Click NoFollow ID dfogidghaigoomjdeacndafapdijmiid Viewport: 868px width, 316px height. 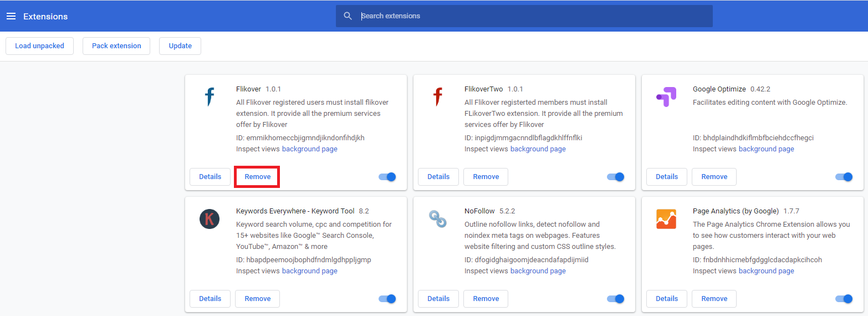[x=527, y=260]
